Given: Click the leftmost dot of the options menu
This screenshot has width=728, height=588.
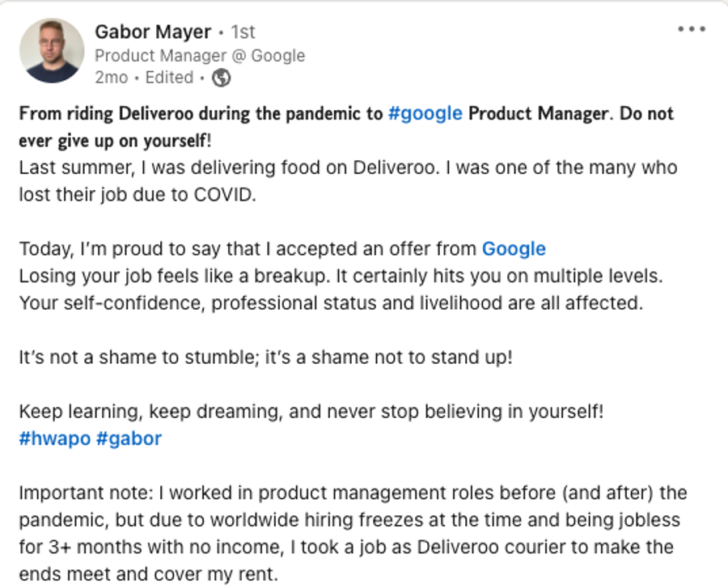Looking at the screenshot, I should click(680, 28).
